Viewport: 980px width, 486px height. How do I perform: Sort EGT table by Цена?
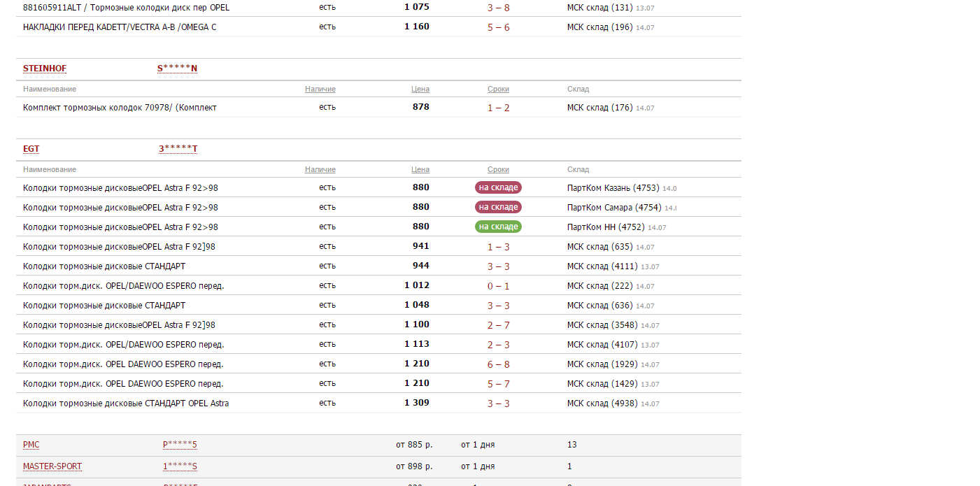(420, 169)
